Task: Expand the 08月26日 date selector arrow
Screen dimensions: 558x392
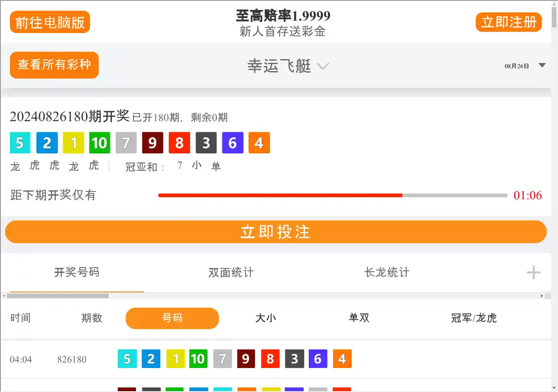Action: point(542,65)
